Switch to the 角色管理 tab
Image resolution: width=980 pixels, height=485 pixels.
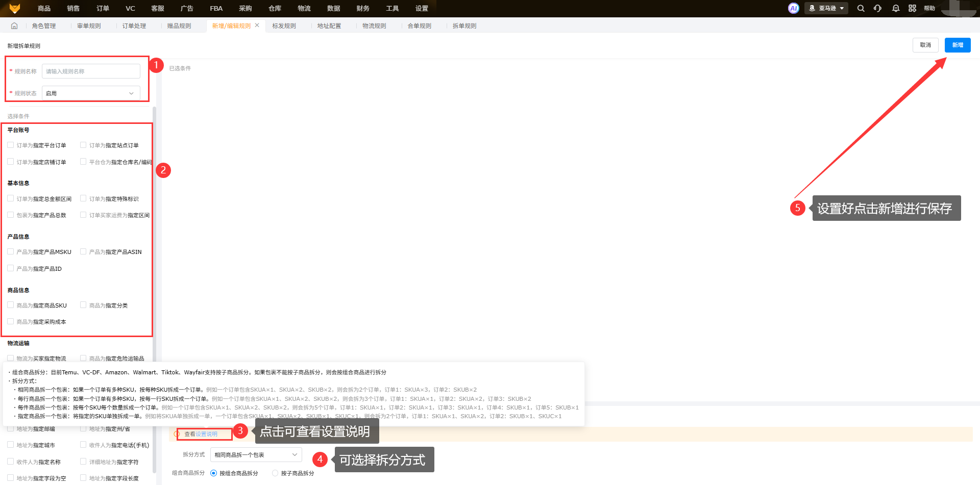pyautogui.click(x=44, y=25)
